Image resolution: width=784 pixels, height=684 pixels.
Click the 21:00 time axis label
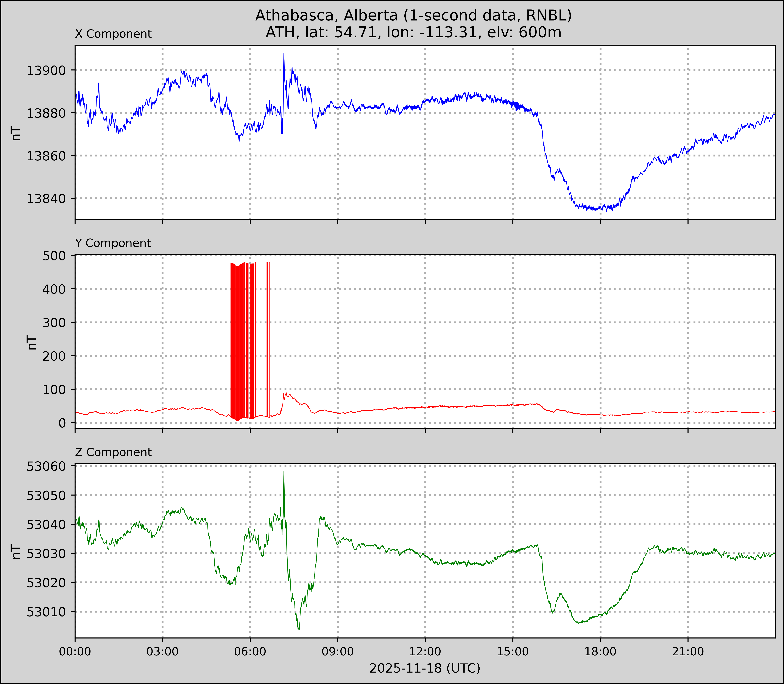[x=687, y=652]
